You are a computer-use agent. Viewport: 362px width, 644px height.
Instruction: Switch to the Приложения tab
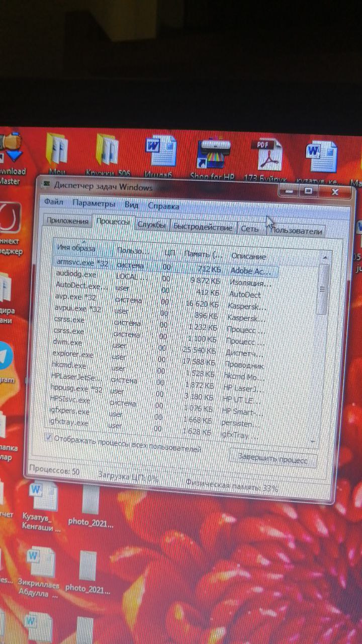tap(67, 220)
